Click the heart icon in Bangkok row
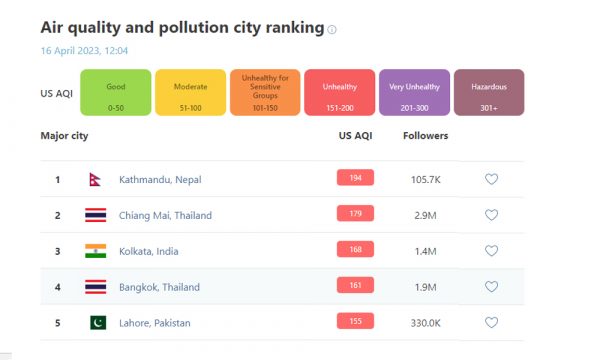Image resolution: width=600 pixels, height=360 pixels. point(491,287)
